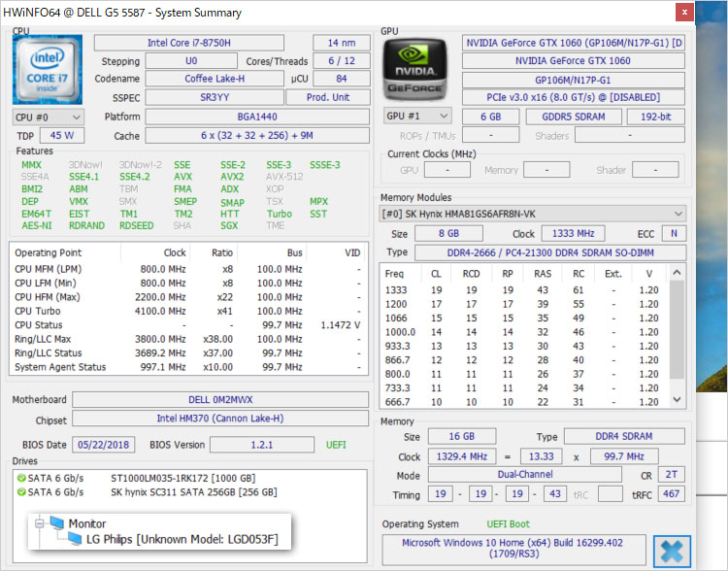Screen dimensions: 728x571
Task: Click the 6 GB GPU memory field
Action: tap(491, 118)
